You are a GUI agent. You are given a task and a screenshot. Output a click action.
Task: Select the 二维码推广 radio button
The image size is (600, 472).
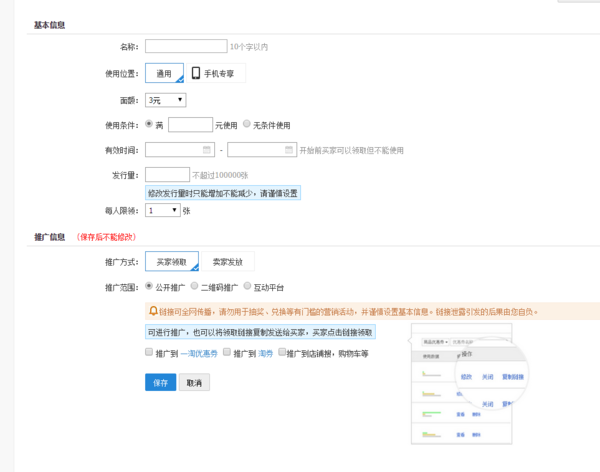pyautogui.click(x=194, y=286)
